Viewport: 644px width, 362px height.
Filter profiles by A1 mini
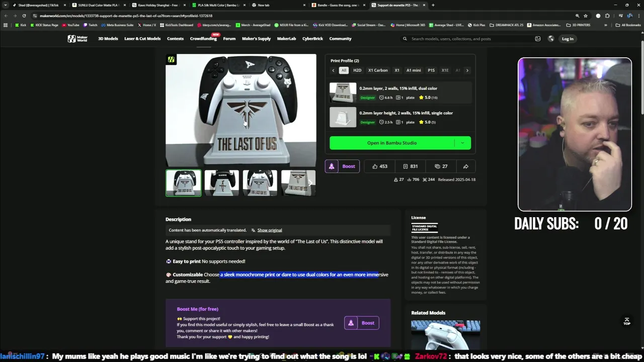coord(414,70)
